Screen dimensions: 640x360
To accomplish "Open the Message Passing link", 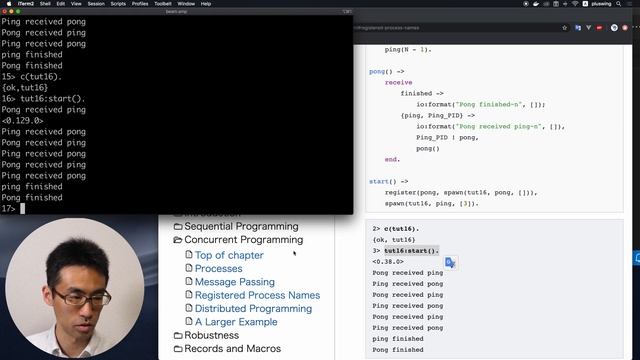I will coord(235,282).
